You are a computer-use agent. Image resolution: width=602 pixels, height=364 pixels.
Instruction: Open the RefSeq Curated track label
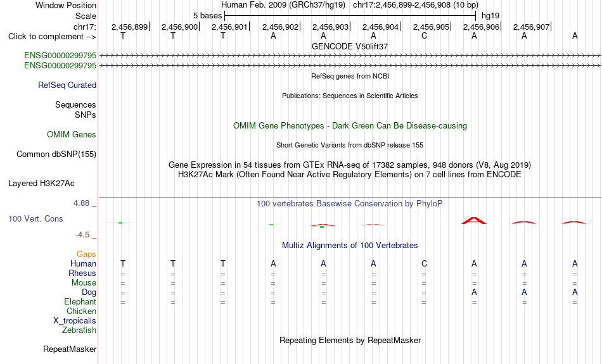(x=67, y=85)
